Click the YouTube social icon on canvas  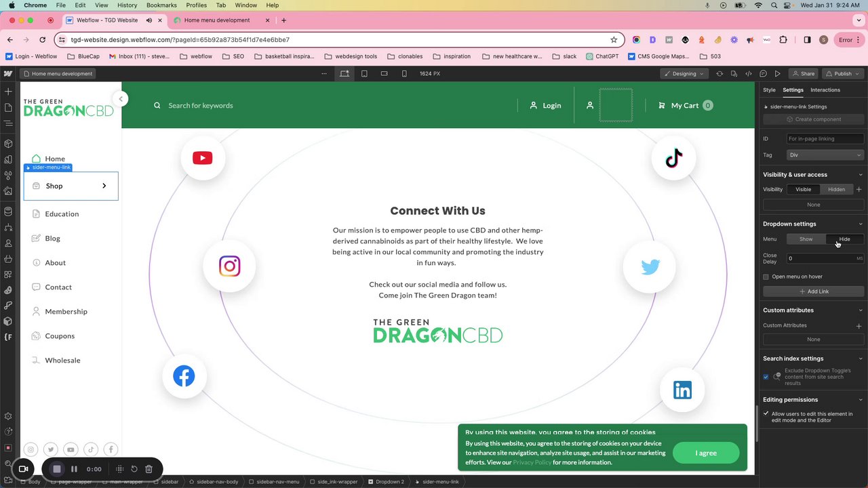202,158
